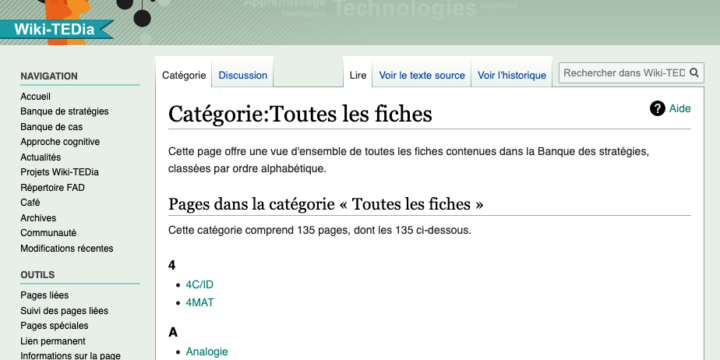Open Projets Wiki-TEDia link
720x360 pixels.
coord(59,172)
